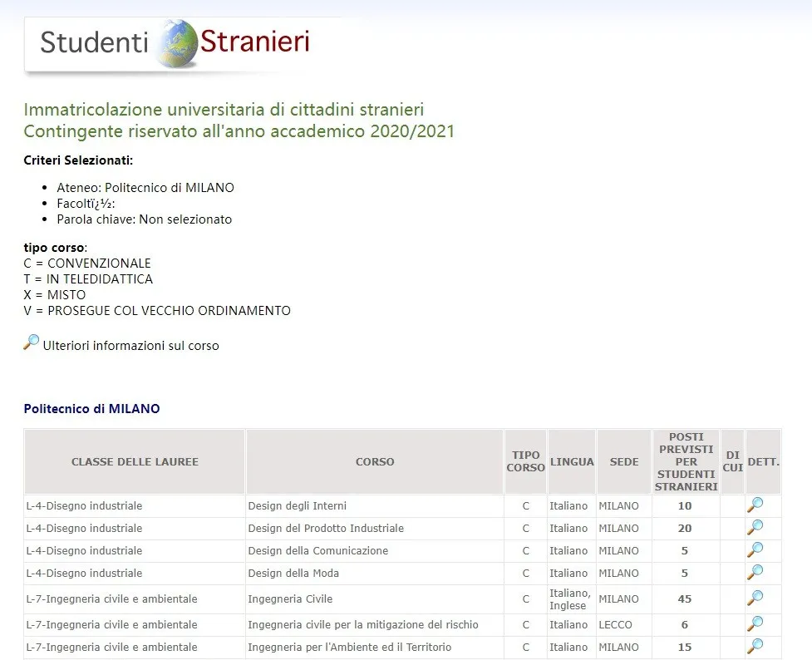
Task: Click the Ulteriori informazioni sul corso text
Action: click(x=131, y=346)
